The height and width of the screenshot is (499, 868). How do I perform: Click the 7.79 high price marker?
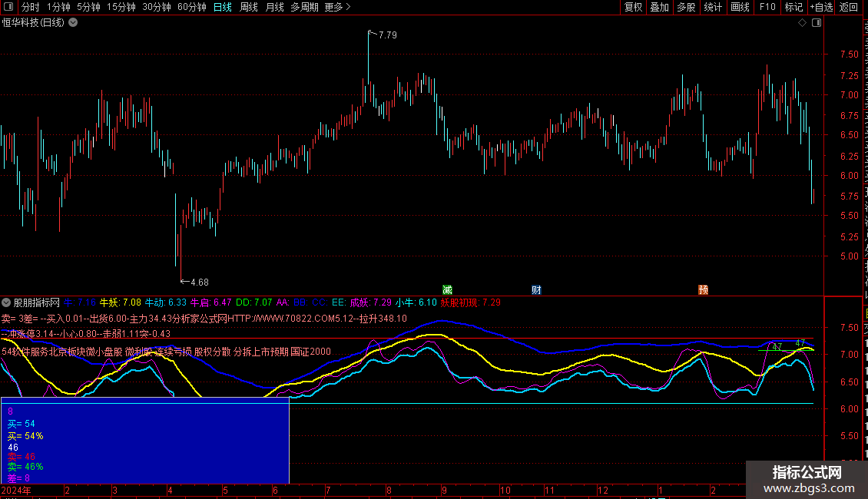pos(386,35)
